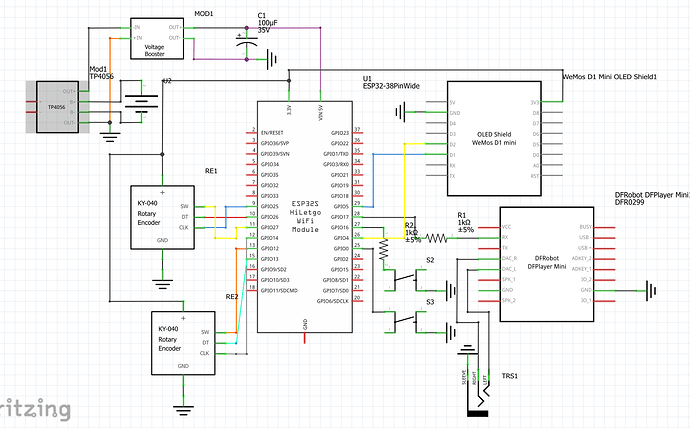The image size is (690, 428).
Task: Click the ground symbol right of switch S2
Action: [x=451, y=290]
